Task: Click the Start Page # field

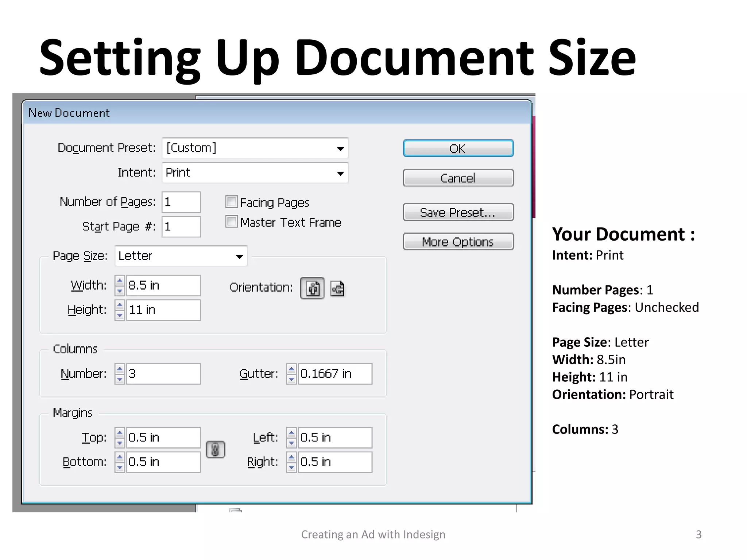Action: pos(181,226)
